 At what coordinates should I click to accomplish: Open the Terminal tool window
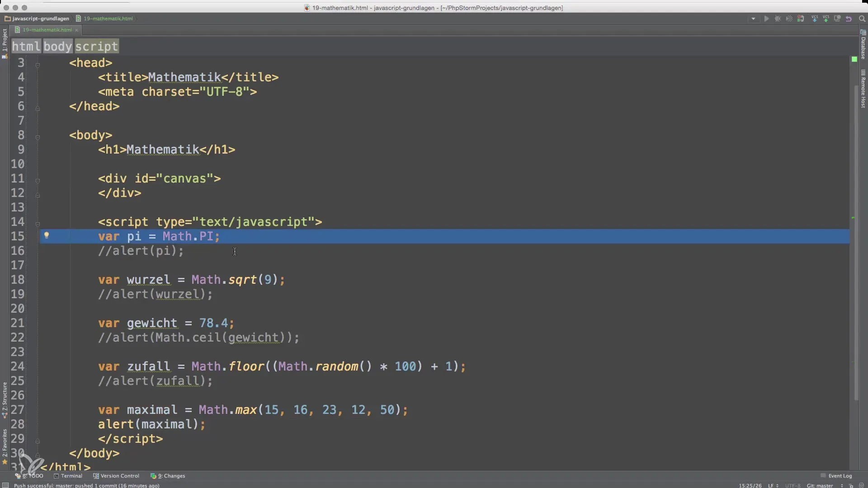68,476
